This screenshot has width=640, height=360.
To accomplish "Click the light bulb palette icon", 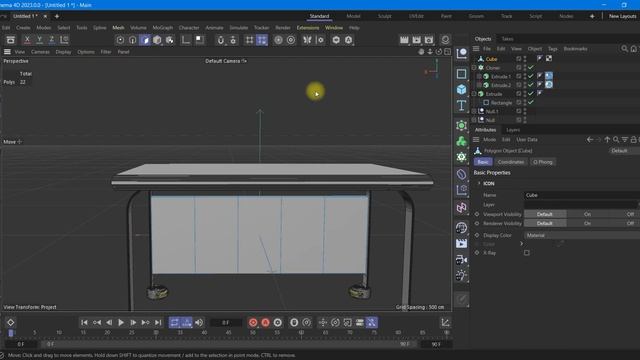I will [462, 275].
